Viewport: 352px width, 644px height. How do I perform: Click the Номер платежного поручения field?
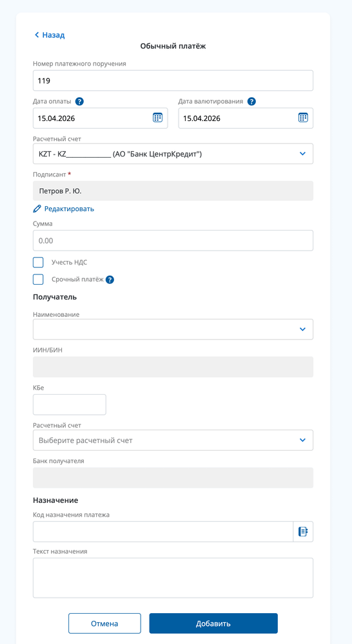click(x=173, y=80)
